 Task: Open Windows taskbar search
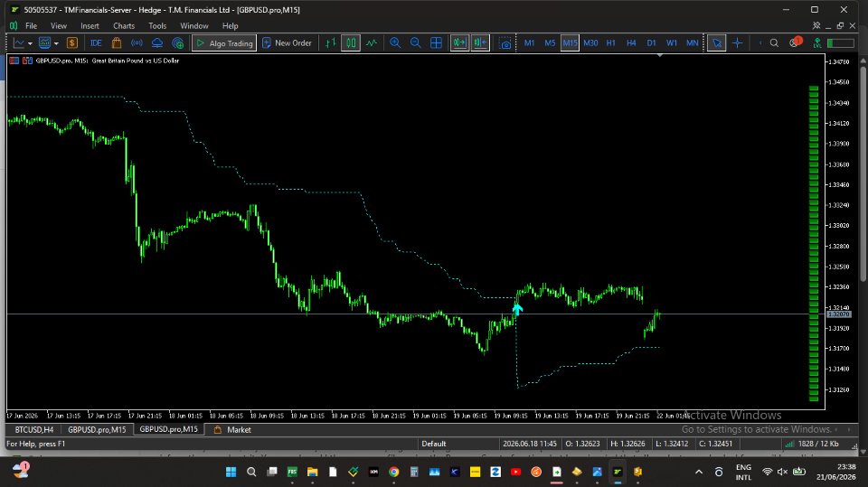point(251,472)
